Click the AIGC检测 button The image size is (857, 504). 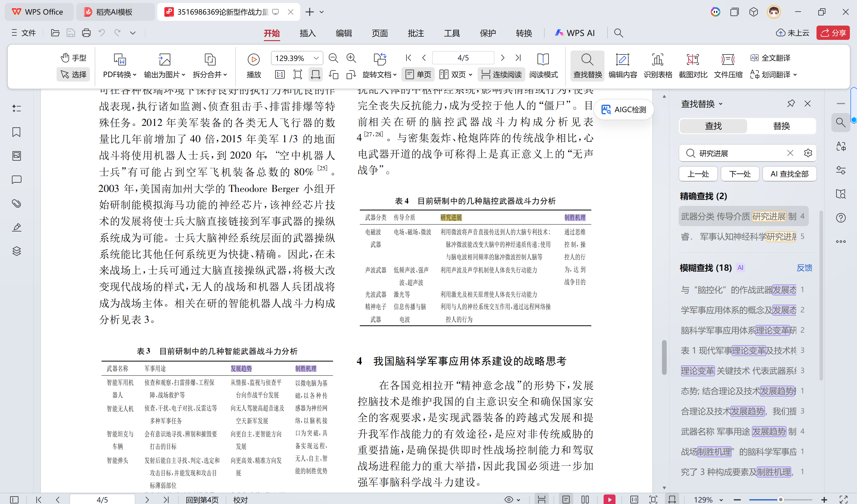coord(624,109)
